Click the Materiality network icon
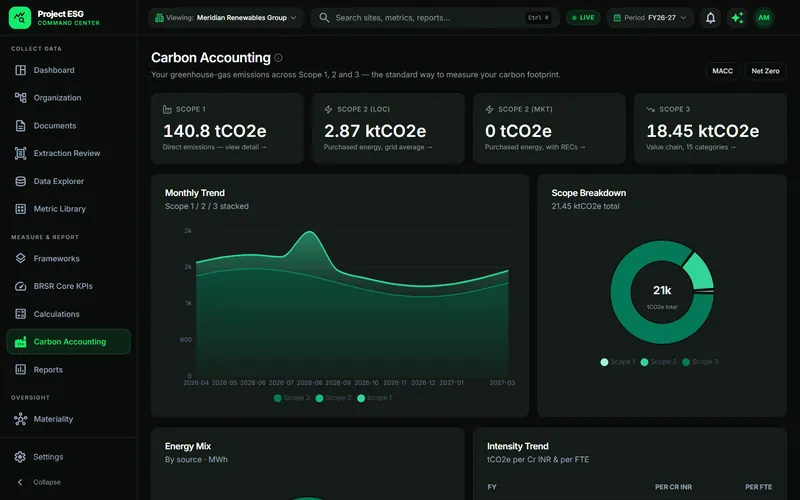The width and height of the screenshot is (800, 500). (20, 419)
